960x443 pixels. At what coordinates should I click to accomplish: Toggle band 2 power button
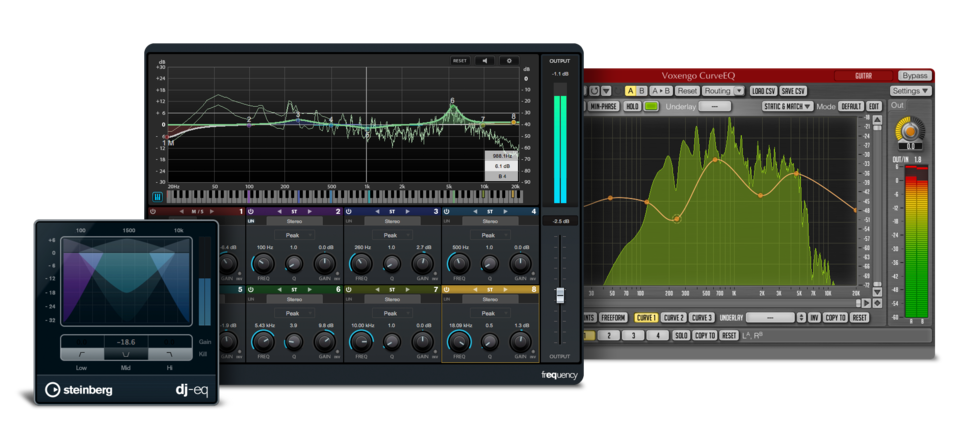251,211
